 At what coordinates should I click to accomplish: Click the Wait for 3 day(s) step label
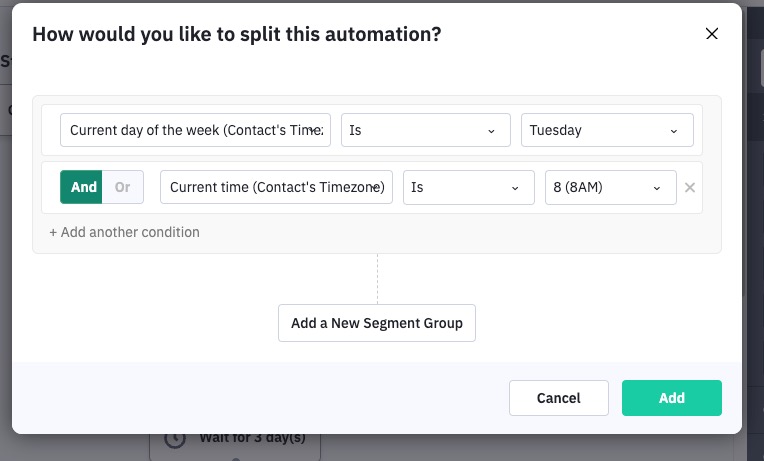252,438
